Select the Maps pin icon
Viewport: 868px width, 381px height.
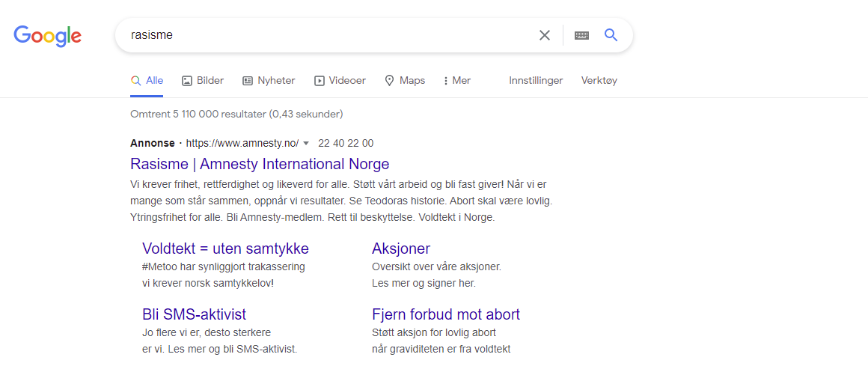(390, 81)
